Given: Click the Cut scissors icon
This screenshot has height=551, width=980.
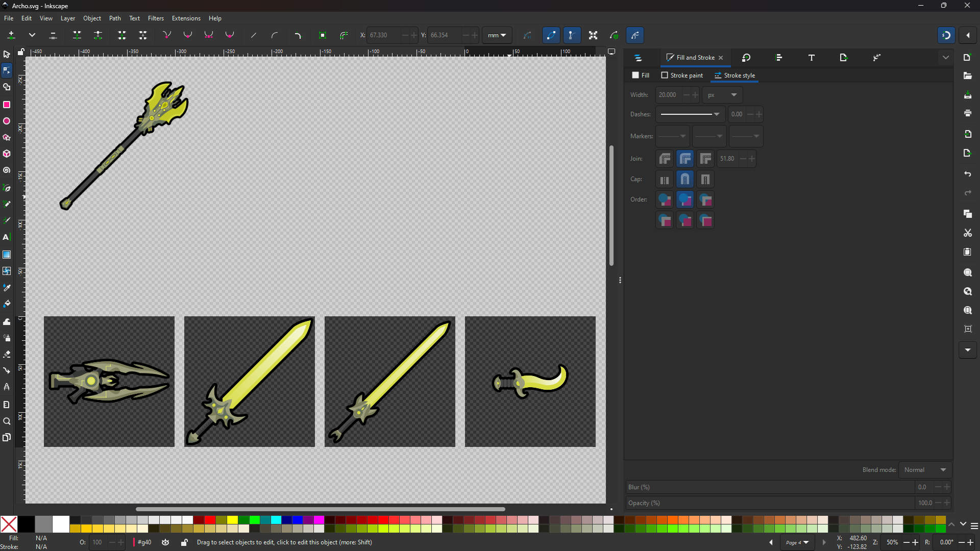Looking at the screenshot, I should click(x=968, y=233).
